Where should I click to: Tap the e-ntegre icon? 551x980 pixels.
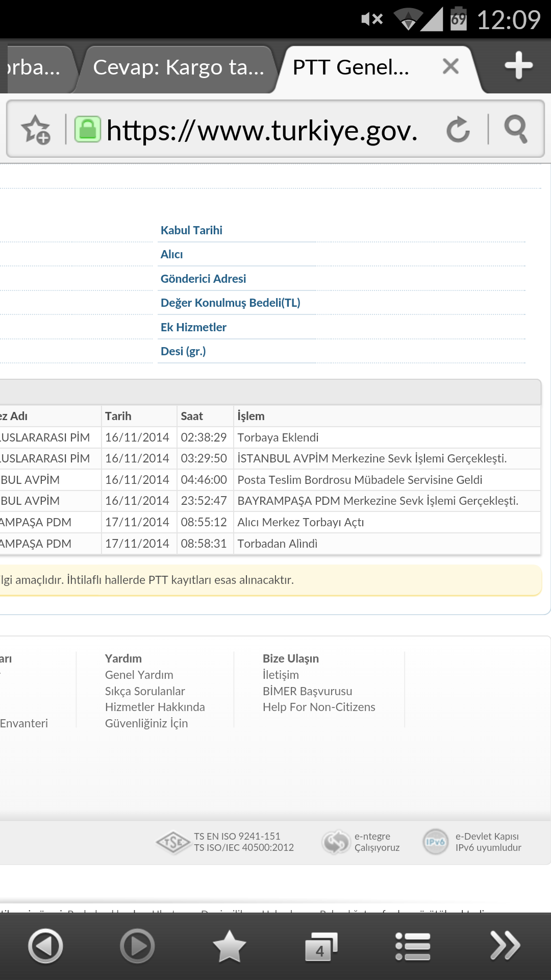pyautogui.click(x=335, y=842)
